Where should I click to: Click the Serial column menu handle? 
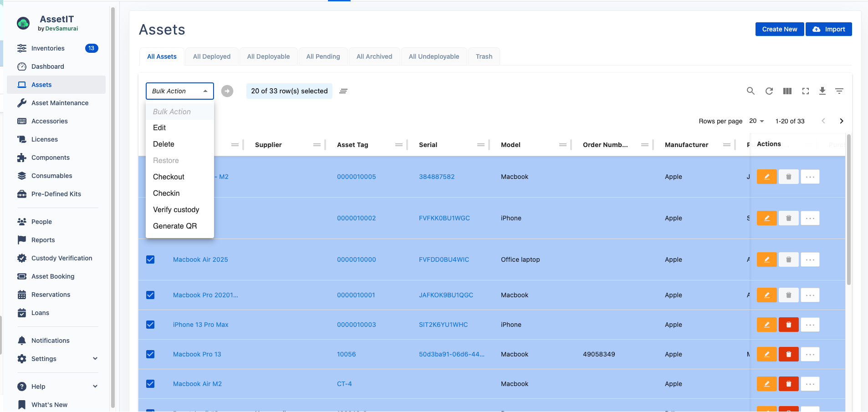481,145
